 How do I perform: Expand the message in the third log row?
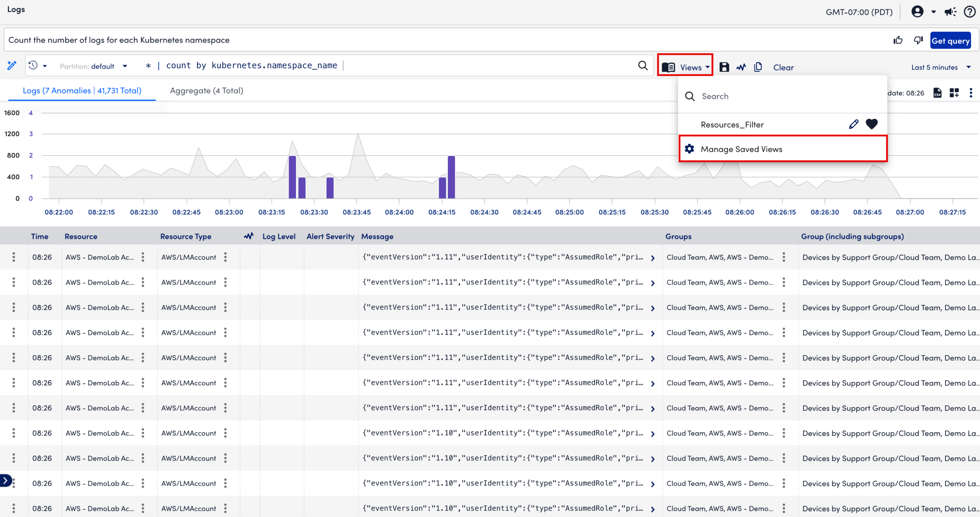pos(653,308)
